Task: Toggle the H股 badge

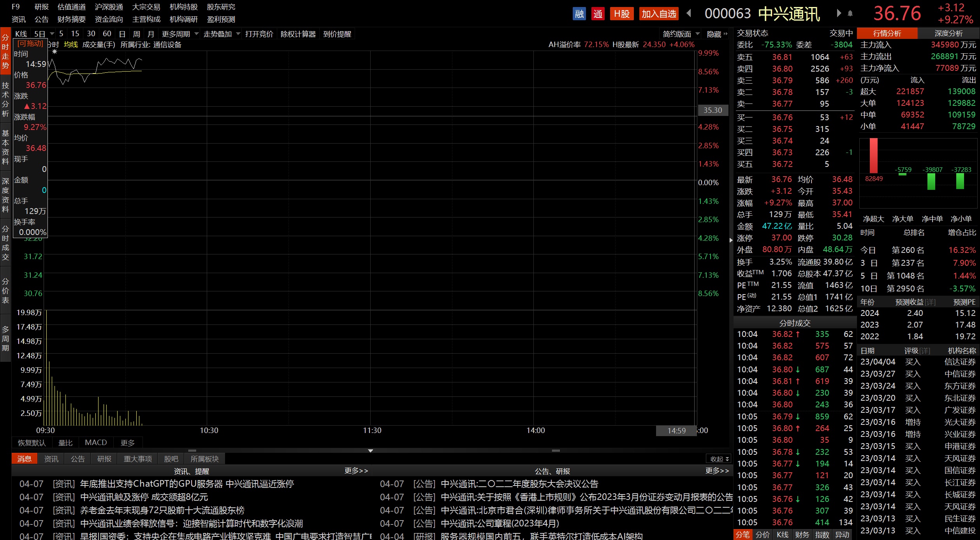Action: pyautogui.click(x=622, y=14)
